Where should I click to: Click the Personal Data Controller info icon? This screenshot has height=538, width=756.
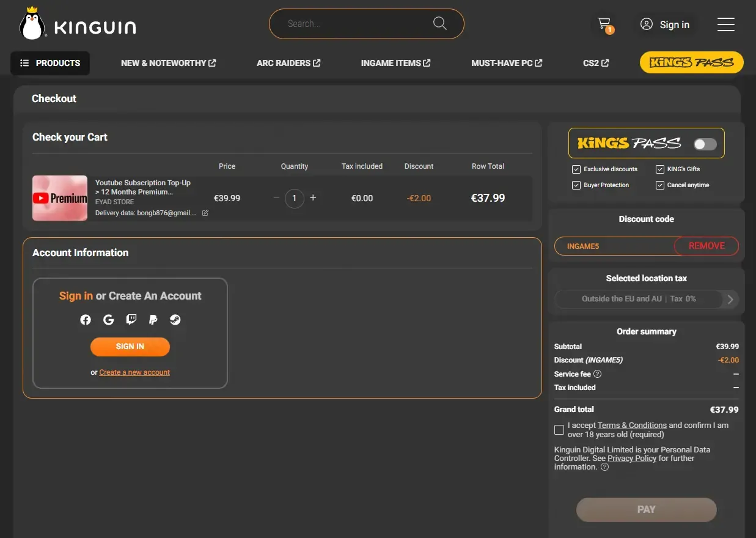(604, 467)
